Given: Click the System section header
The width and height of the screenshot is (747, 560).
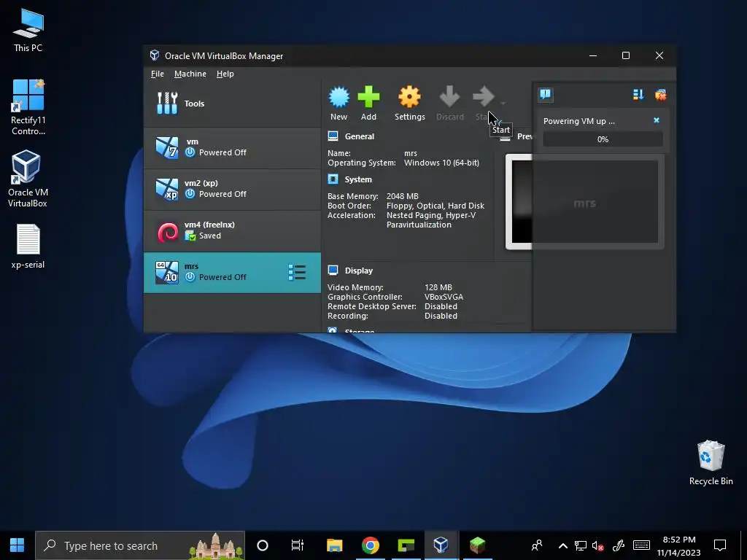Looking at the screenshot, I should coord(358,179).
